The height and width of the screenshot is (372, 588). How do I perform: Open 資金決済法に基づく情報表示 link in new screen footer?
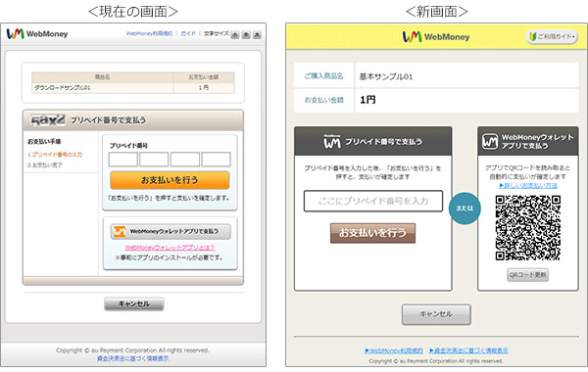(x=468, y=350)
